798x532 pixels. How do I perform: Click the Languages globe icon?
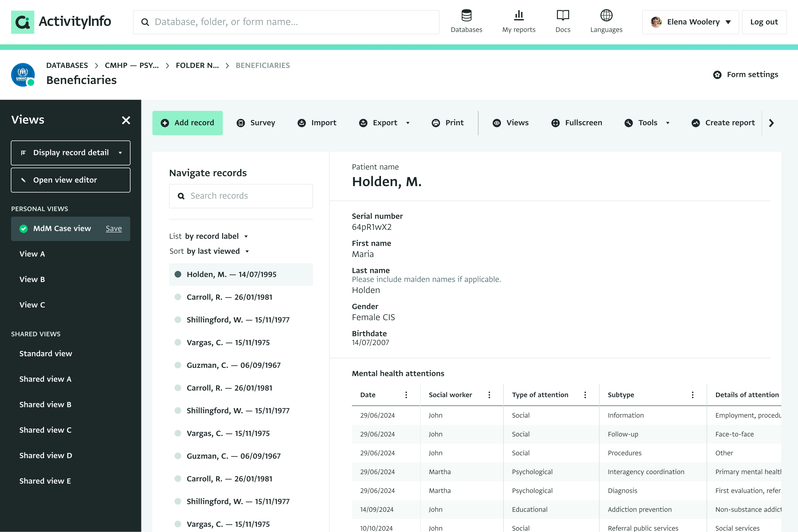(x=606, y=16)
